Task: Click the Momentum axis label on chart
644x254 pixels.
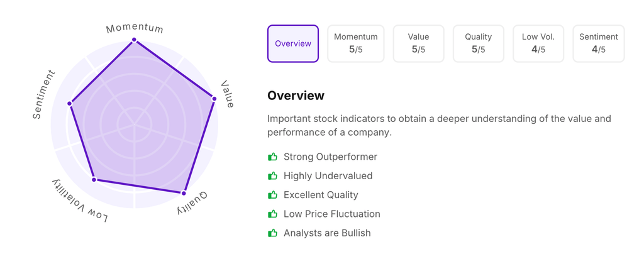Action: (135, 28)
